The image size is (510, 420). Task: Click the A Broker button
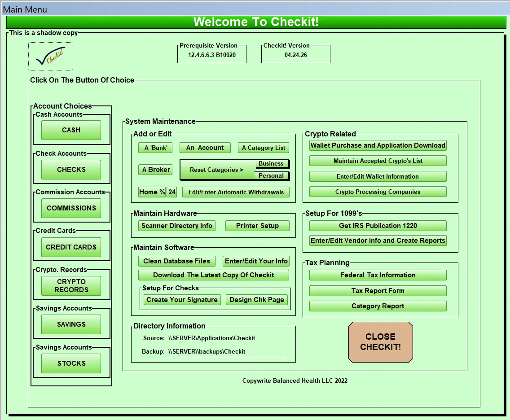[155, 170]
